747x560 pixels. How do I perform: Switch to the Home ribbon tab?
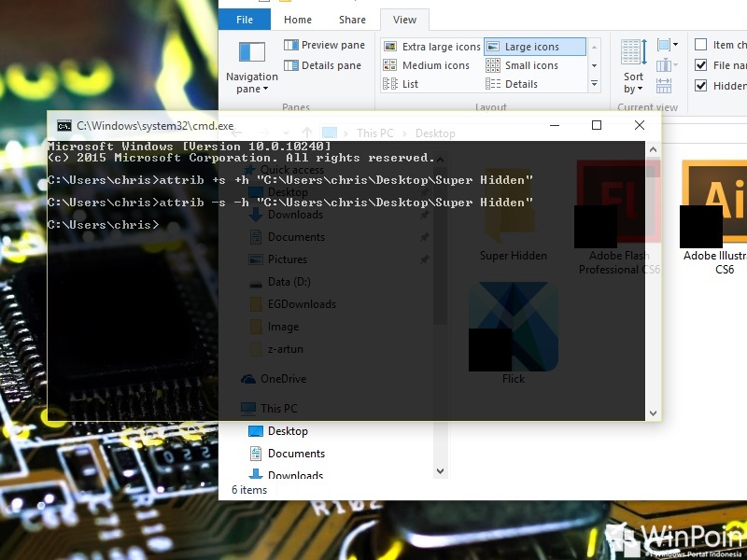(x=298, y=19)
